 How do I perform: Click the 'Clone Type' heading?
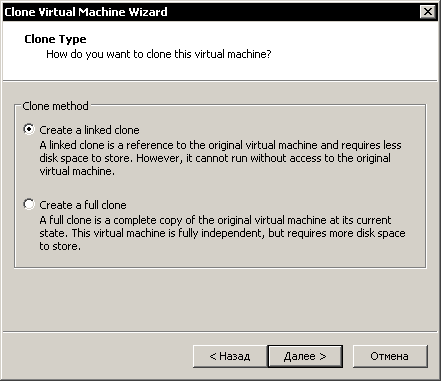click(x=55, y=39)
